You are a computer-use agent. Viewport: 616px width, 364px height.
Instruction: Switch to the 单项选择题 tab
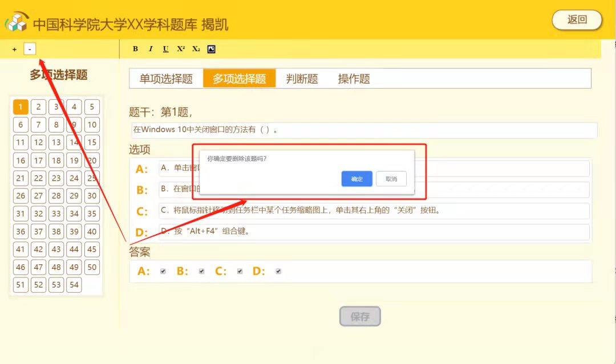pos(166,79)
